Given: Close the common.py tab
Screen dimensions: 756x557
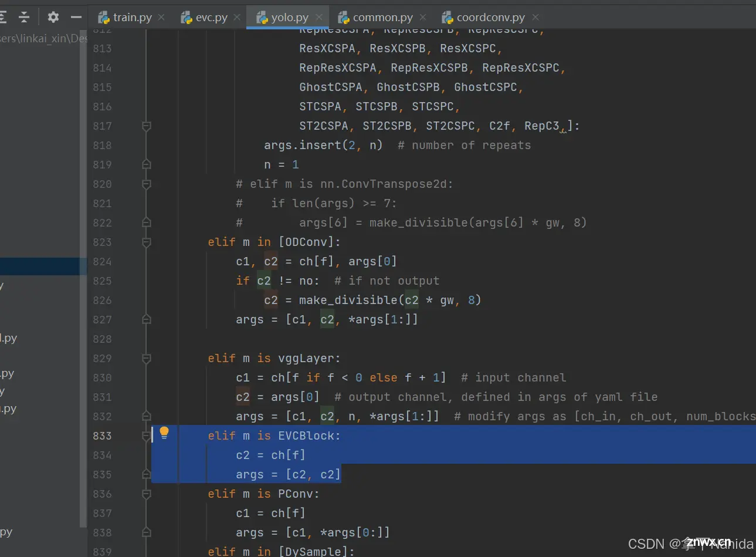Looking at the screenshot, I should click(x=423, y=17).
